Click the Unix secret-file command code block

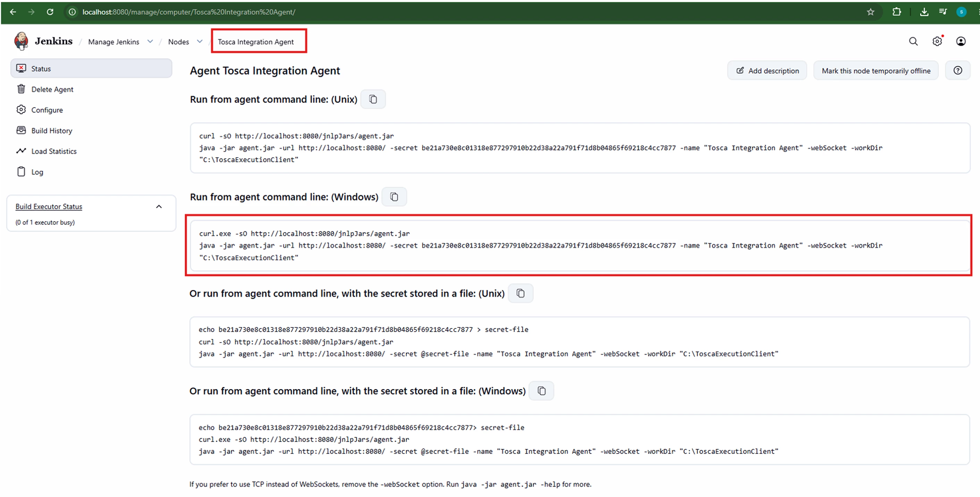tap(580, 342)
